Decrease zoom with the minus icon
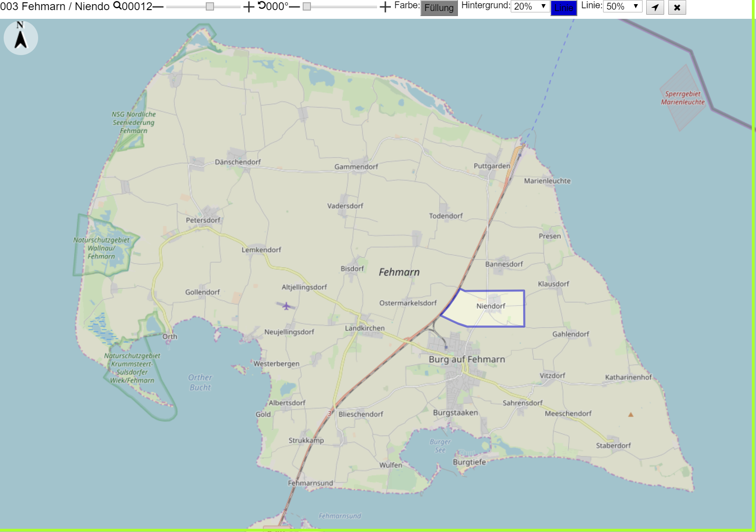Screen dimensions: 756x532 (x=158, y=7)
